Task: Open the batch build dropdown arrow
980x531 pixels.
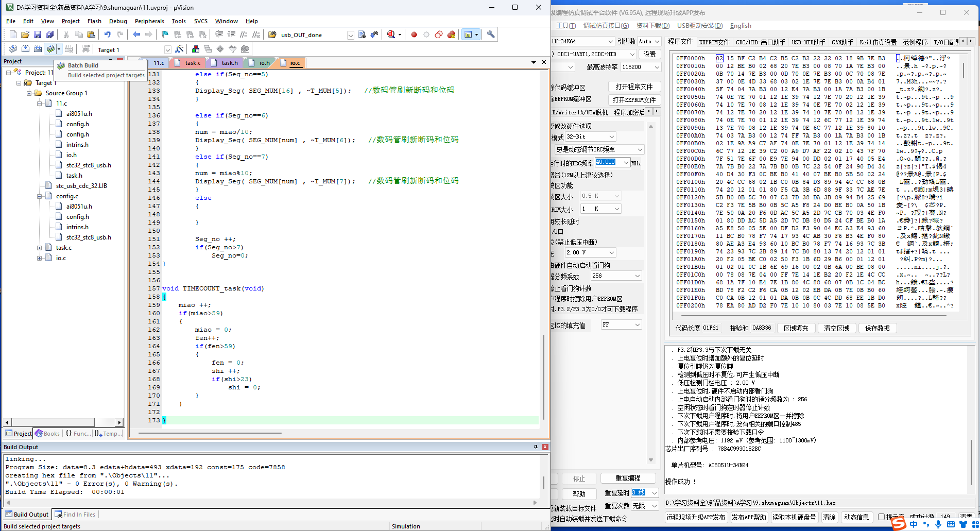Action: (59, 49)
